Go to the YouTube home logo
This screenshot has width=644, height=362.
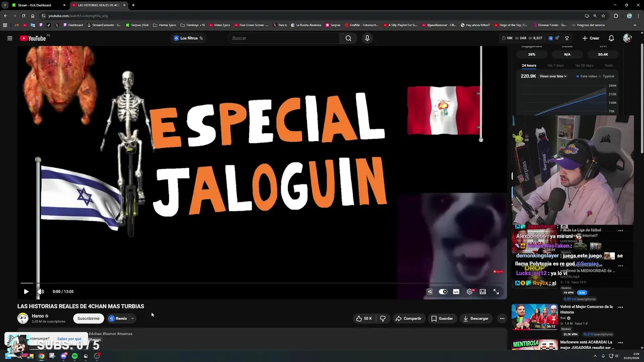[x=33, y=38]
